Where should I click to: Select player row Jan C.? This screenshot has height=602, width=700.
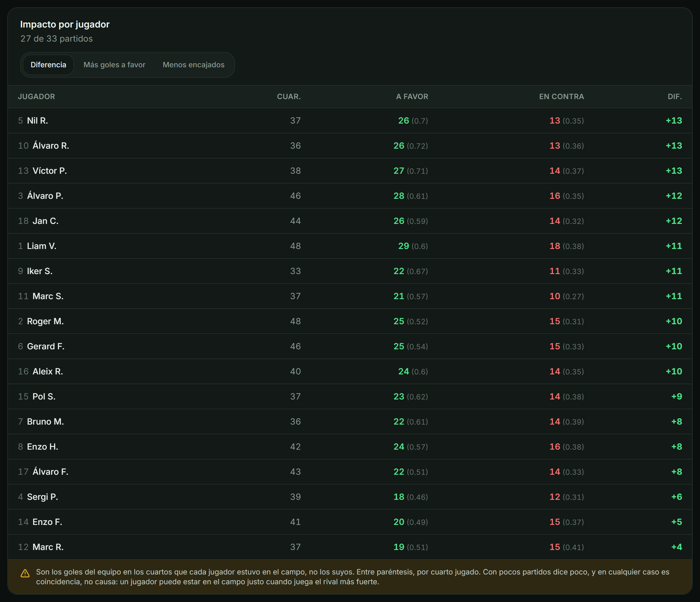click(350, 221)
